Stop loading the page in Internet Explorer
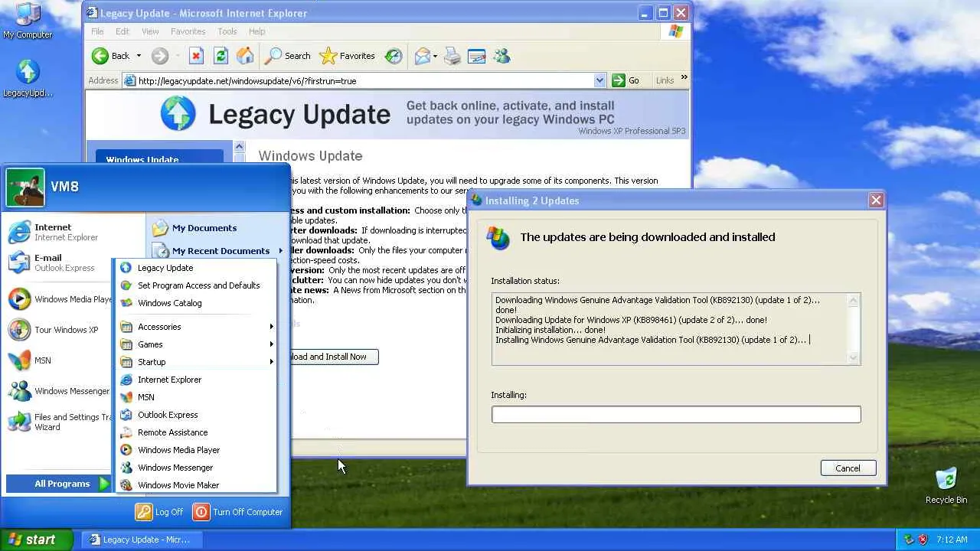The image size is (980, 551). (196, 56)
